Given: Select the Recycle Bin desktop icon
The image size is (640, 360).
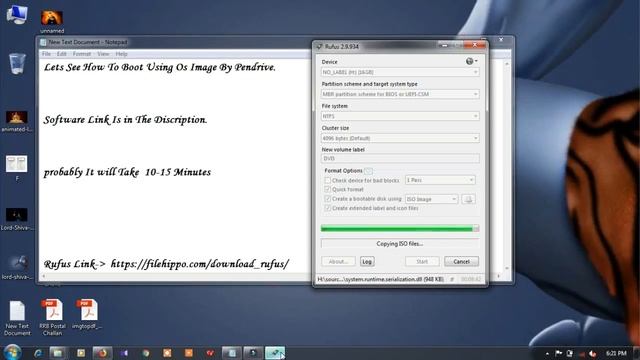Looking at the screenshot, I should [17, 64].
